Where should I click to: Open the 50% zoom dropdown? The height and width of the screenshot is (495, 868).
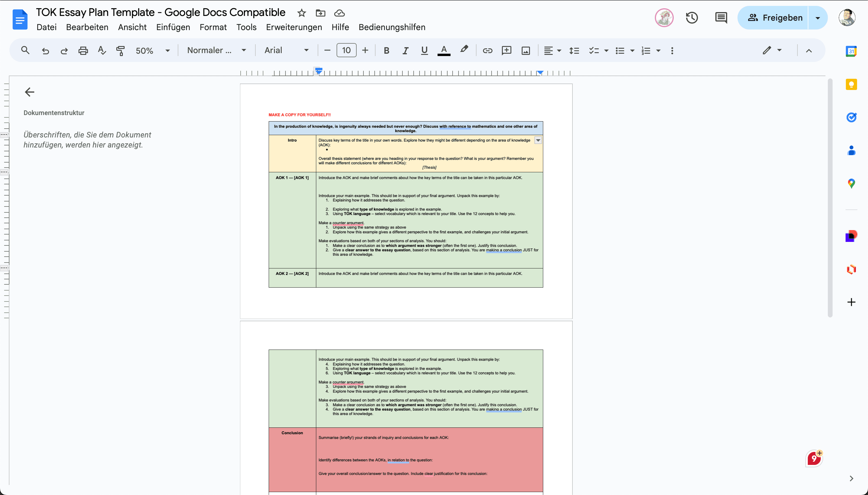coord(152,51)
